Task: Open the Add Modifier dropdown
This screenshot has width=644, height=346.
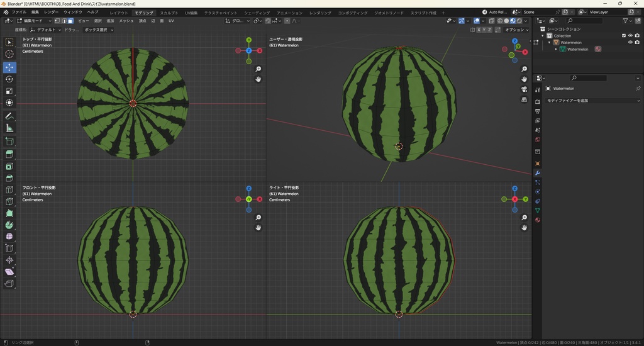Action: (x=592, y=101)
